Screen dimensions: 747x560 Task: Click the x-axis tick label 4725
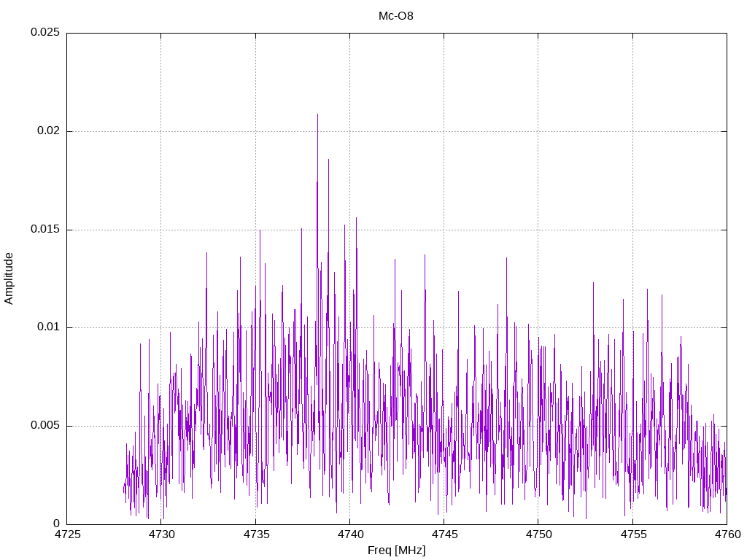tap(67, 534)
